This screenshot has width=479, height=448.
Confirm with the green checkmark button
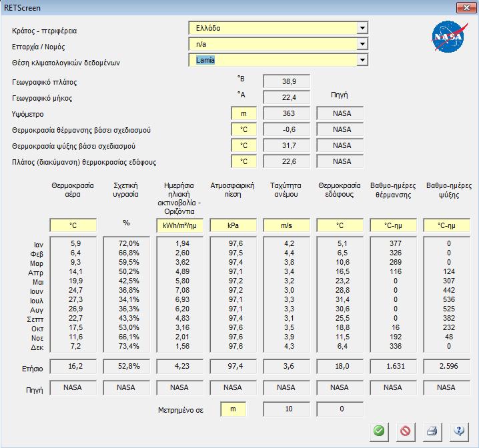[x=379, y=431]
